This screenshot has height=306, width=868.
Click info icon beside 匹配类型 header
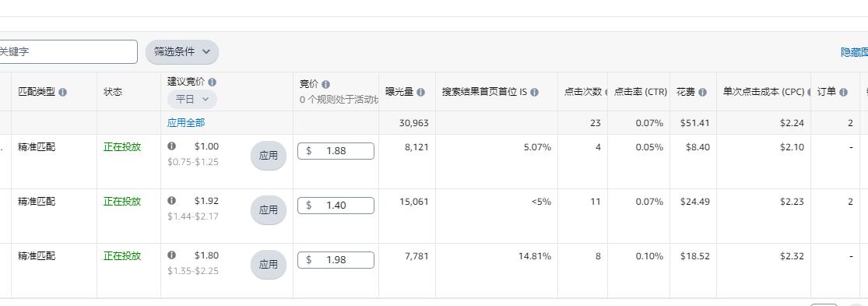[x=62, y=93]
